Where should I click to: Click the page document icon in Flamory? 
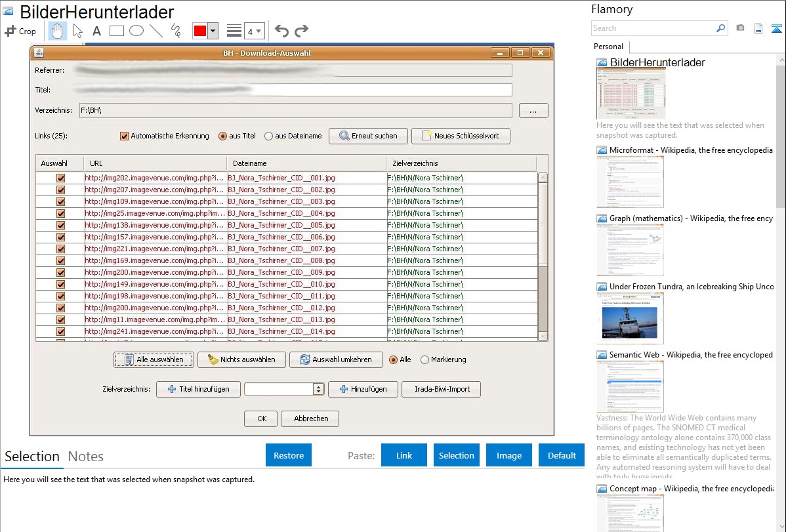tap(758, 28)
